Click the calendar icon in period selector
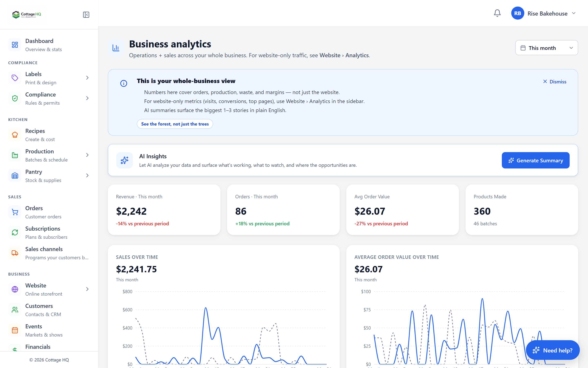The height and width of the screenshot is (368, 588). [523, 48]
